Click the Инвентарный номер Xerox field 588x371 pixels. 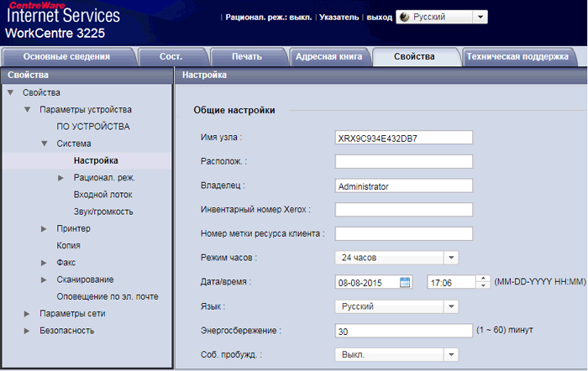pos(403,210)
